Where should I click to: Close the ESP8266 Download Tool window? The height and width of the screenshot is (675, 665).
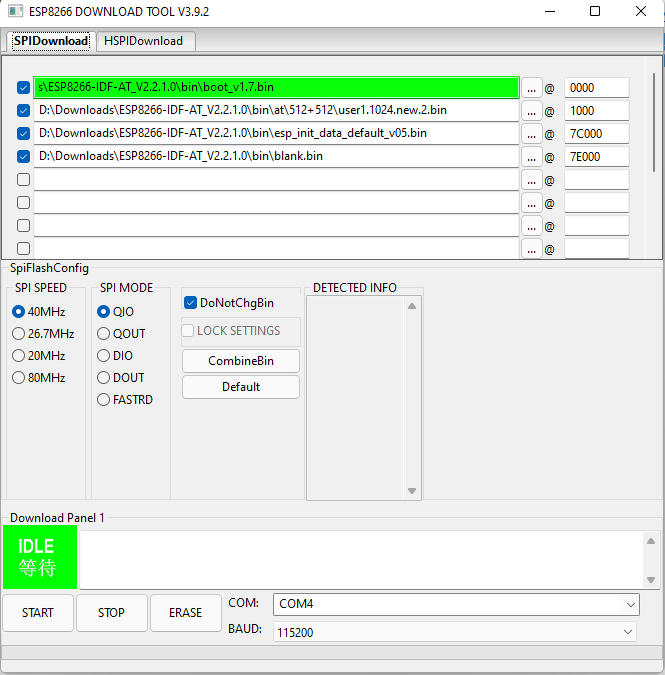click(x=641, y=11)
